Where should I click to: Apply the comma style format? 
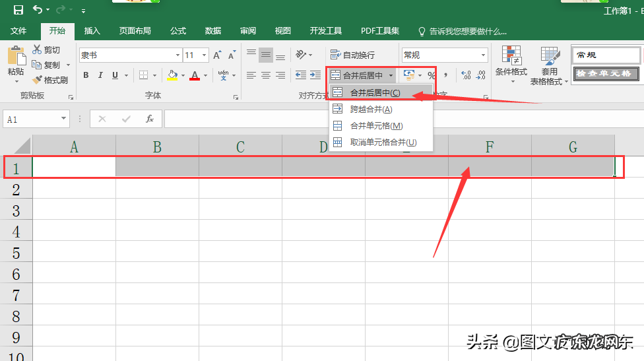446,75
